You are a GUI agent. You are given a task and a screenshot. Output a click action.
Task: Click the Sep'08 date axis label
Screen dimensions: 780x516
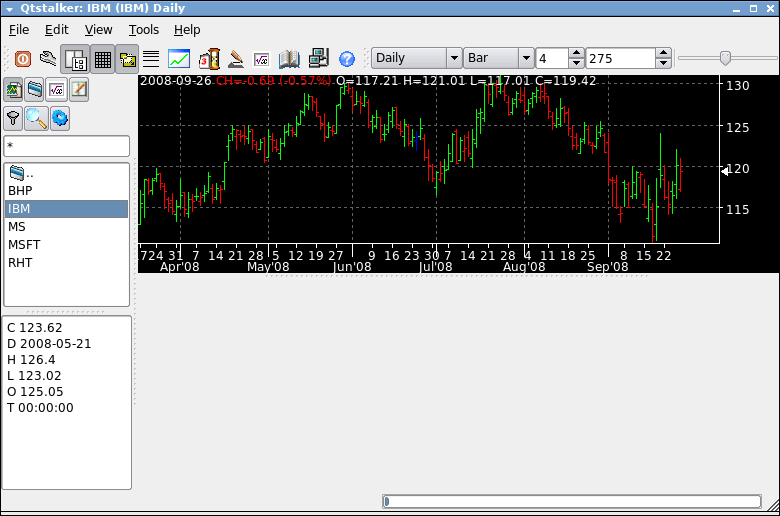pyautogui.click(x=608, y=267)
